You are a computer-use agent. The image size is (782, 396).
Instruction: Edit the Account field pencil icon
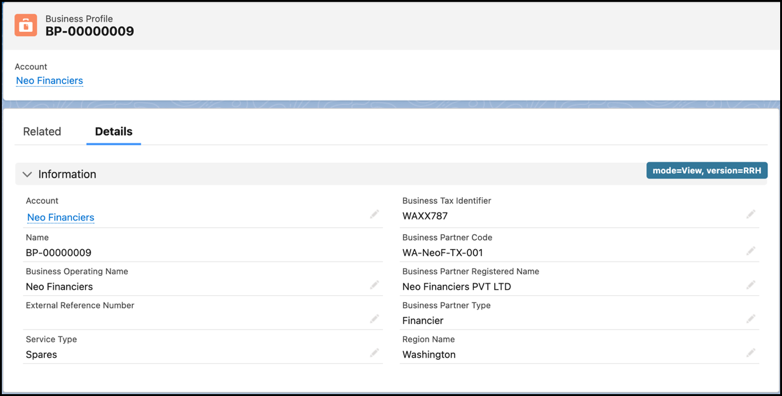(374, 214)
